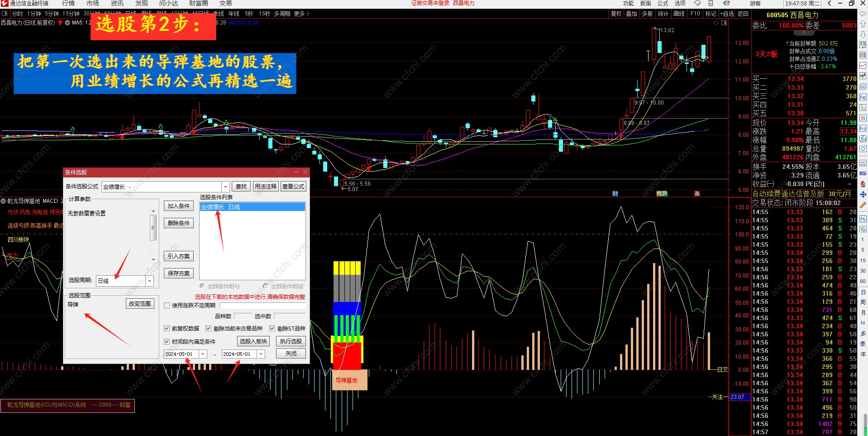868x436 pixels.
Task: Click the 用法注释 button
Action: [x=265, y=186]
